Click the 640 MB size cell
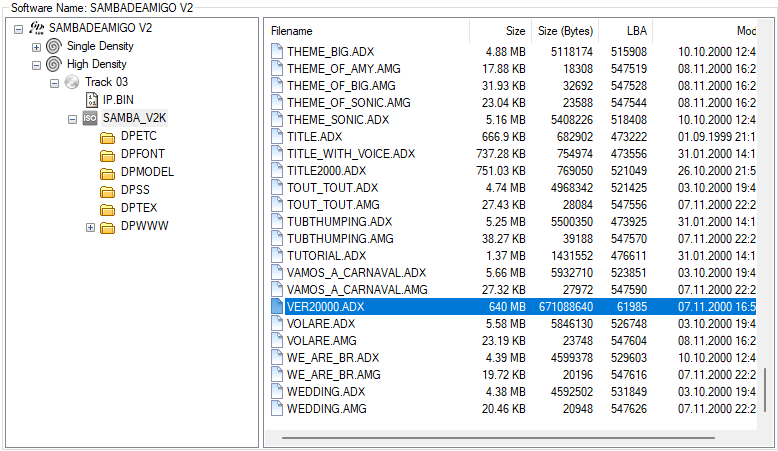Screen dimensions: 778x451 click(x=507, y=307)
